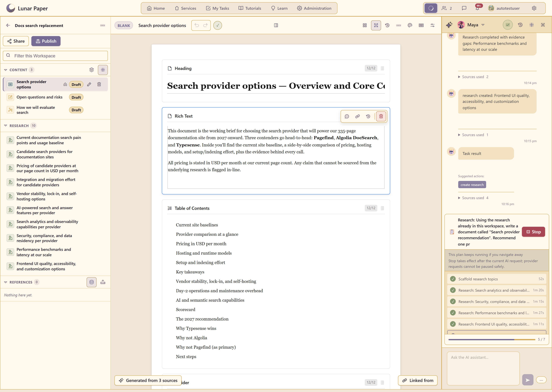Expand Sources used 2 disclosure
The image size is (552, 392).
(x=473, y=77)
